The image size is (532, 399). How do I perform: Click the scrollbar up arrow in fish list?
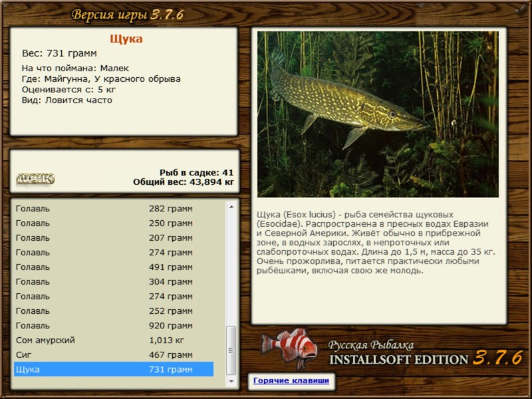[231, 207]
